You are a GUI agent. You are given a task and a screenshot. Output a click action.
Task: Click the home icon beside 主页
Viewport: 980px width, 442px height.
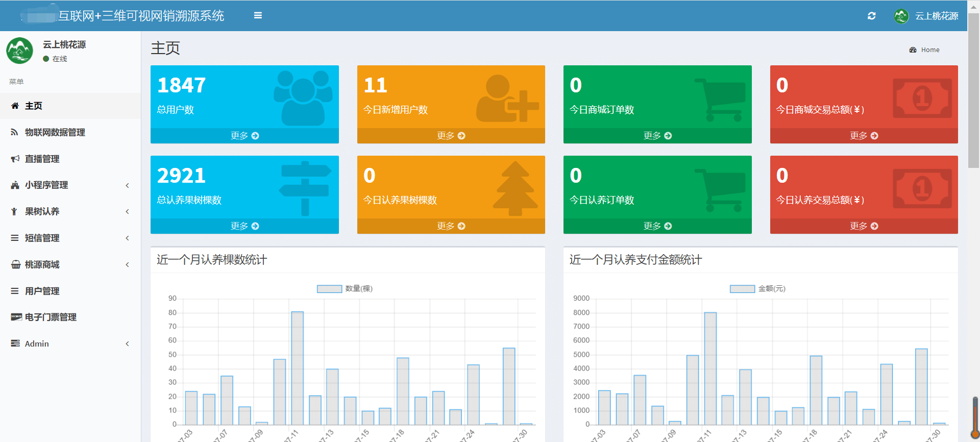pyautogui.click(x=15, y=106)
